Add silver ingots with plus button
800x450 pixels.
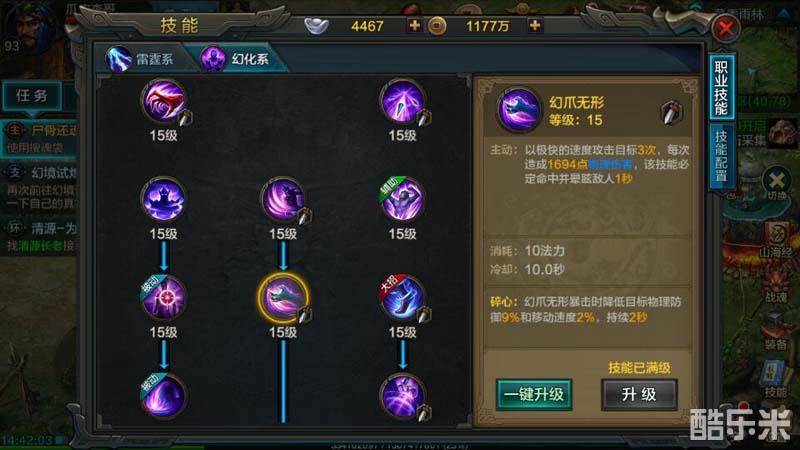pos(415,26)
